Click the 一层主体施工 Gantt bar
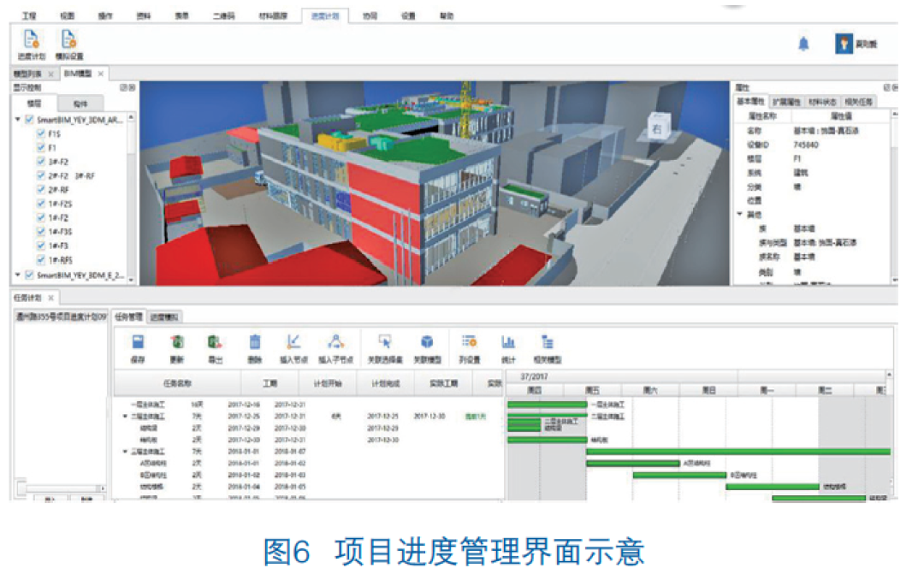The height and width of the screenshot is (574, 924). click(548, 405)
